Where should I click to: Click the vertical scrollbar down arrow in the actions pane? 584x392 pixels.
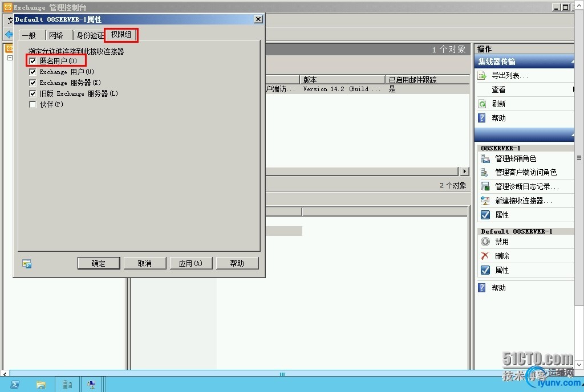[579, 365]
